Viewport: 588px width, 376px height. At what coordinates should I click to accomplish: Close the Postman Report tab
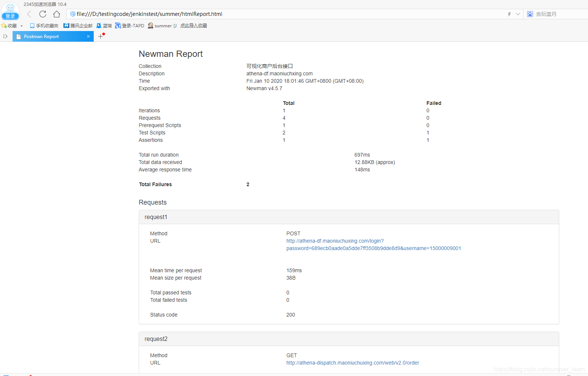click(x=88, y=36)
